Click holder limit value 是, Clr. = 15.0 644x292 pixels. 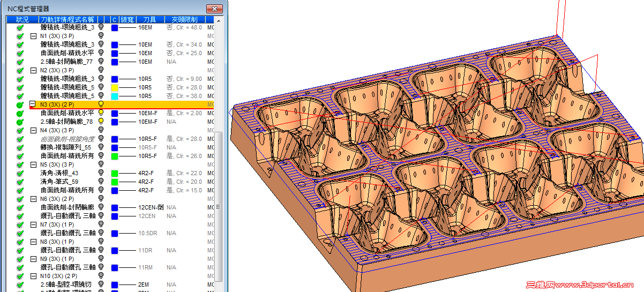coord(184,190)
